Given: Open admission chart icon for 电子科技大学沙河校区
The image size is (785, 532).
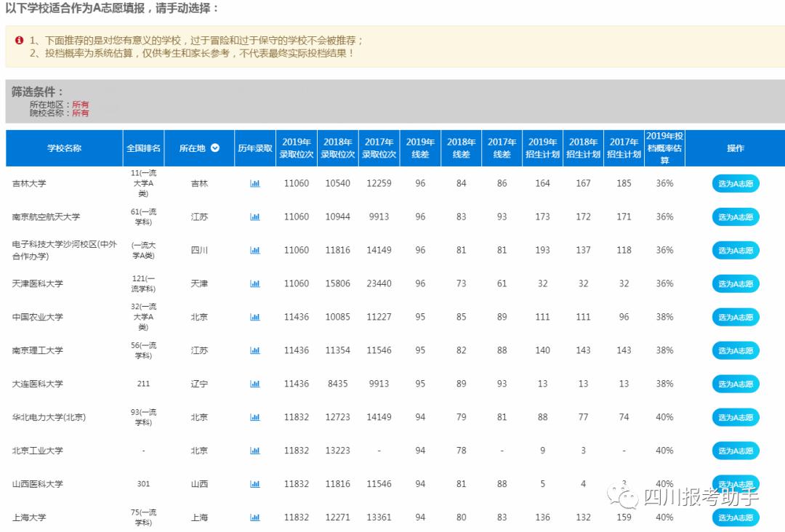Looking at the screenshot, I should pyautogui.click(x=255, y=250).
